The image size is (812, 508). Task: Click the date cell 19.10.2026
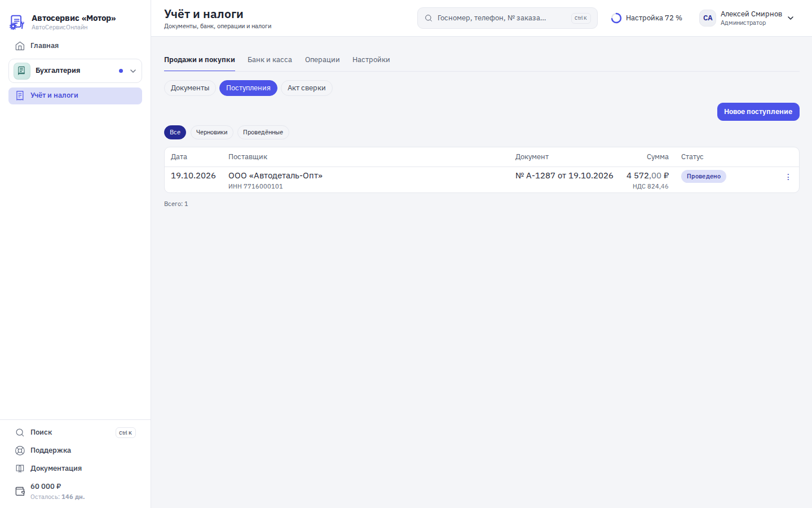tap(193, 176)
